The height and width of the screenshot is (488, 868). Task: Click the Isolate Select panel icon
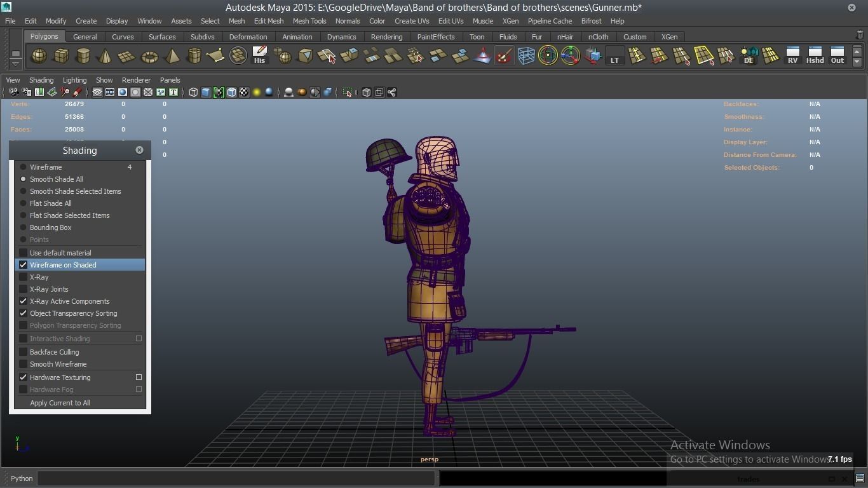(347, 92)
